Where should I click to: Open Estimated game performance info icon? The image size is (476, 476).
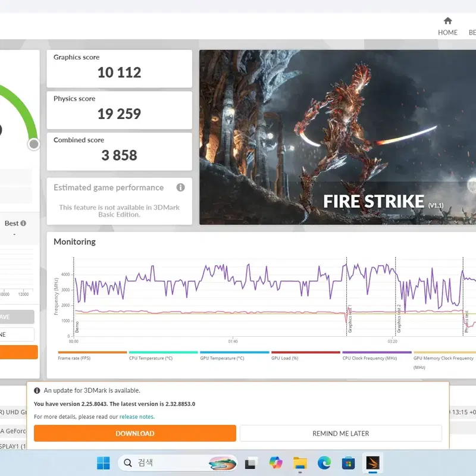(x=181, y=187)
